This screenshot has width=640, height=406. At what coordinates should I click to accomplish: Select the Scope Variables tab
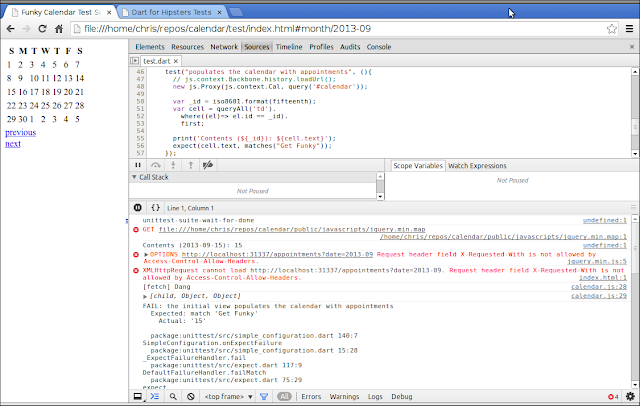(x=418, y=166)
